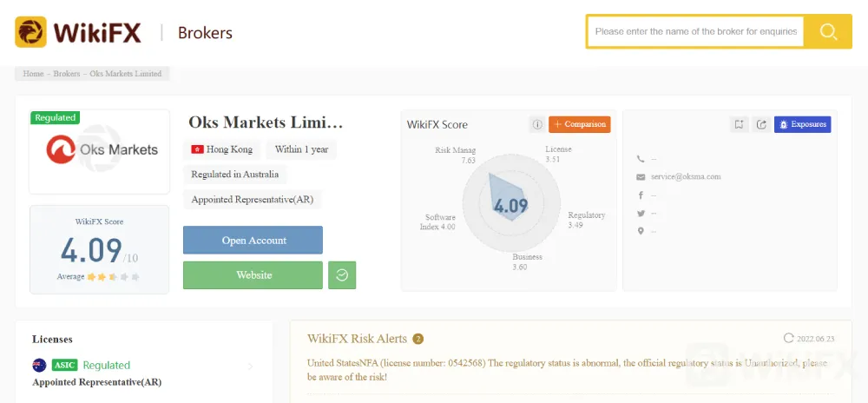The height and width of the screenshot is (403, 868).
Task: Click the Risk Alerts count badge
Action: click(x=418, y=339)
